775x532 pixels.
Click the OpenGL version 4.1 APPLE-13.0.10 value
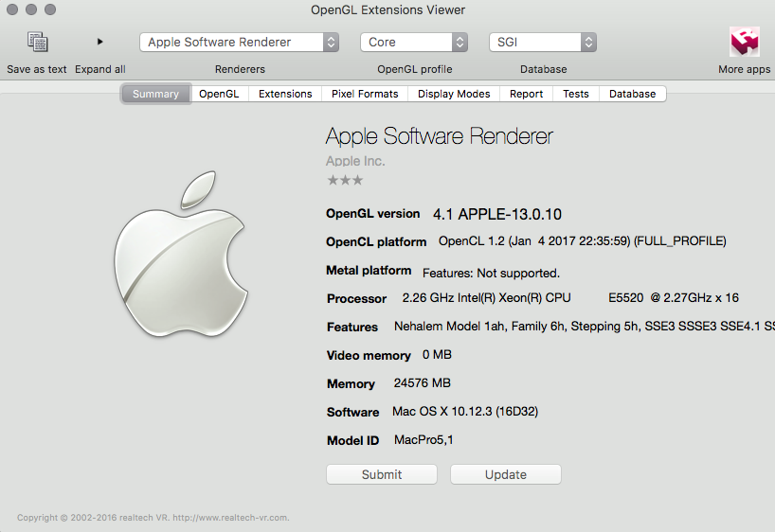(x=497, y=214)
